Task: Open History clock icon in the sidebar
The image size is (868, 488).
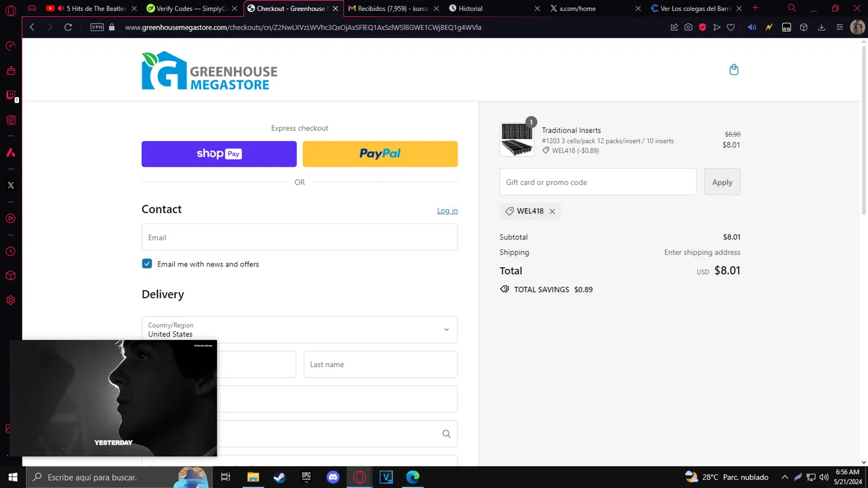Action: (x=10, y=252)
